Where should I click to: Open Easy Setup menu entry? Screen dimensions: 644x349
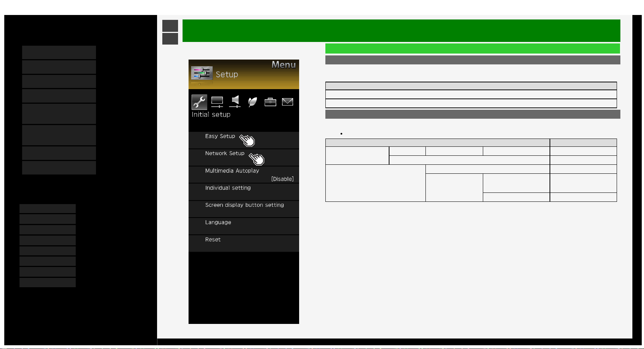pyautogui.click(x=244, y=140)
